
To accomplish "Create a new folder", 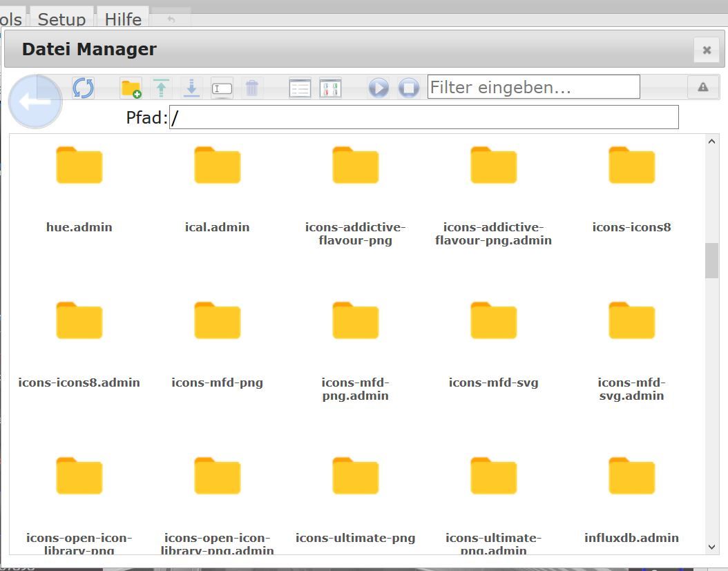I will point(131,88).
